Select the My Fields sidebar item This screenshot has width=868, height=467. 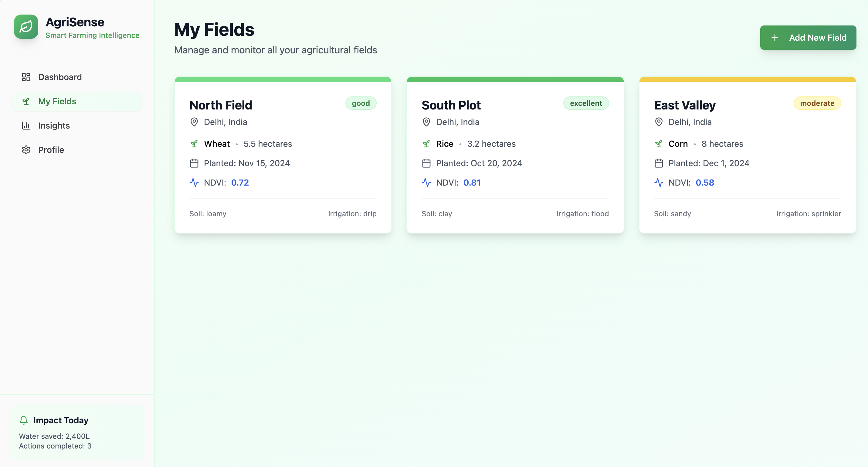point(57,101)
